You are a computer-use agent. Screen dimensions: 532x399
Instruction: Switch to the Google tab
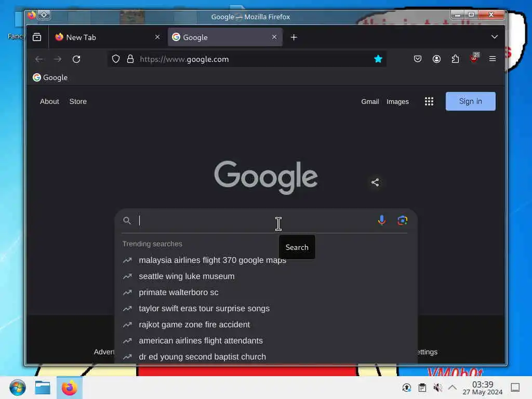click(225, 37)
